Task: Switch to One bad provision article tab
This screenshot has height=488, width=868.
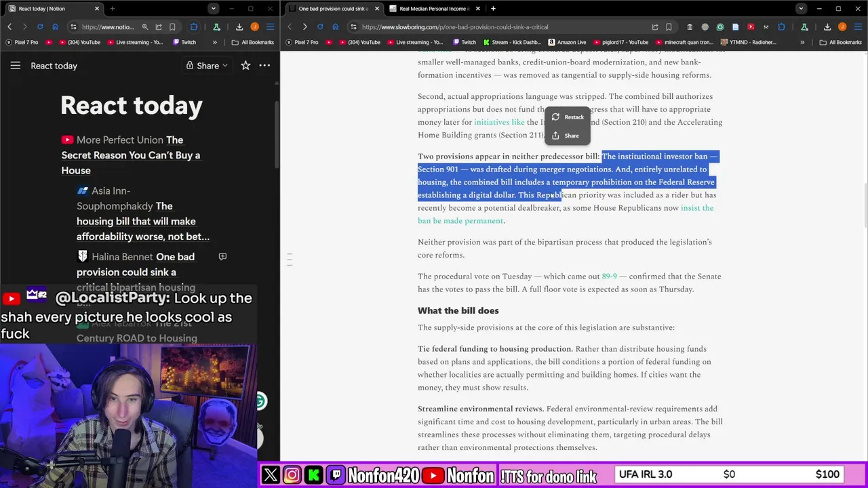Action: click(333, 9)
